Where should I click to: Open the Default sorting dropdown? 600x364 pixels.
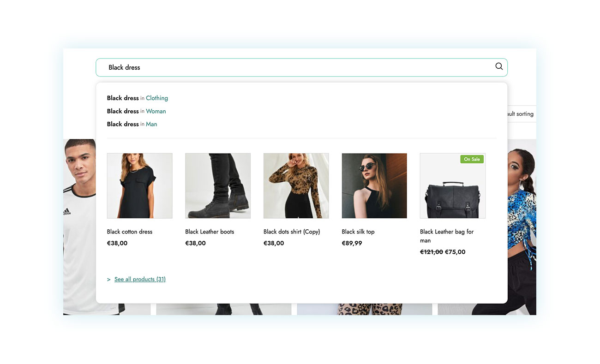point(520,113)
